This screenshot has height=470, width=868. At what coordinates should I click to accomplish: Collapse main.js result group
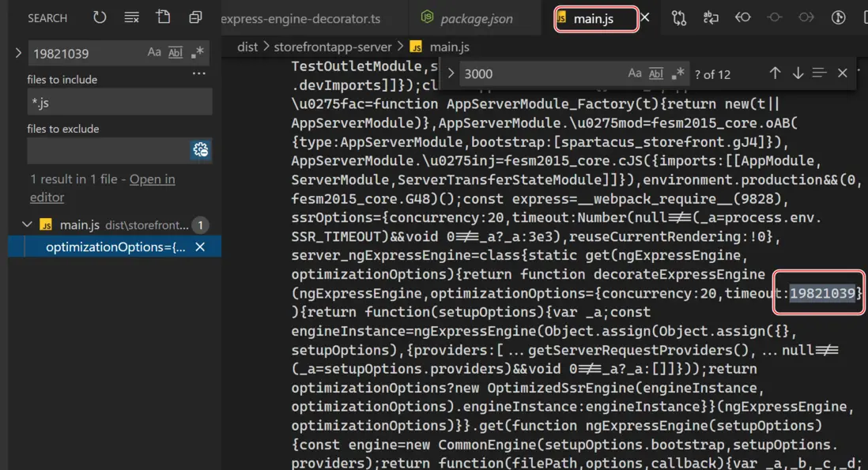[27, 224]
